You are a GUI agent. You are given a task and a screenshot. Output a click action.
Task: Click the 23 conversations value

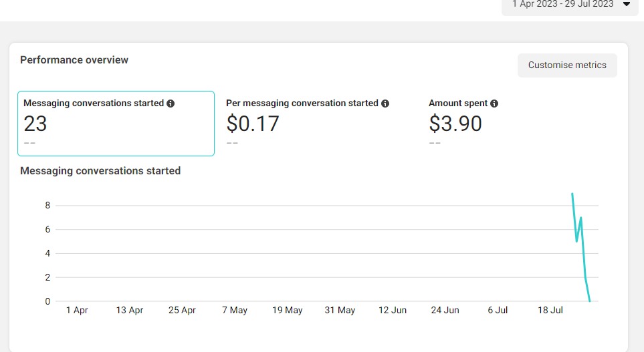coord(35,124)
